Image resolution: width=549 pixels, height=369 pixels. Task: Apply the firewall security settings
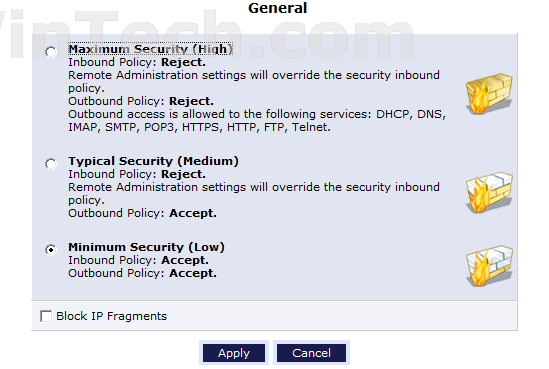tap(234, 353)
